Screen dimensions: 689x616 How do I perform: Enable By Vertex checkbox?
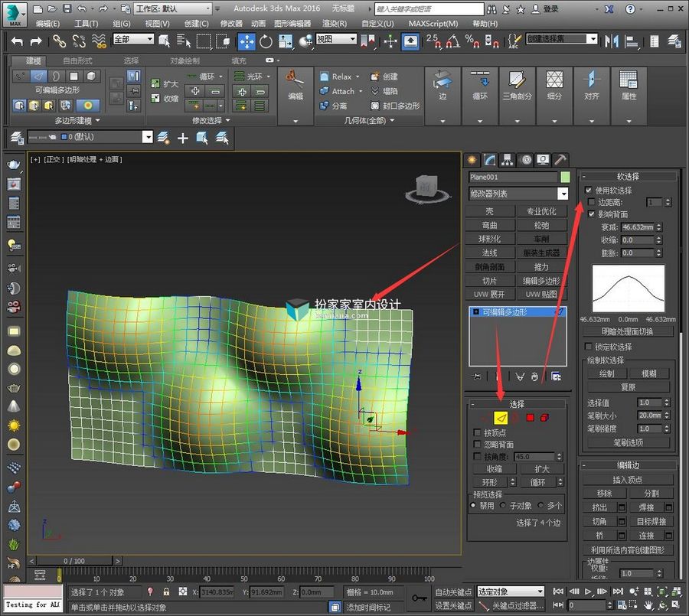477,432
